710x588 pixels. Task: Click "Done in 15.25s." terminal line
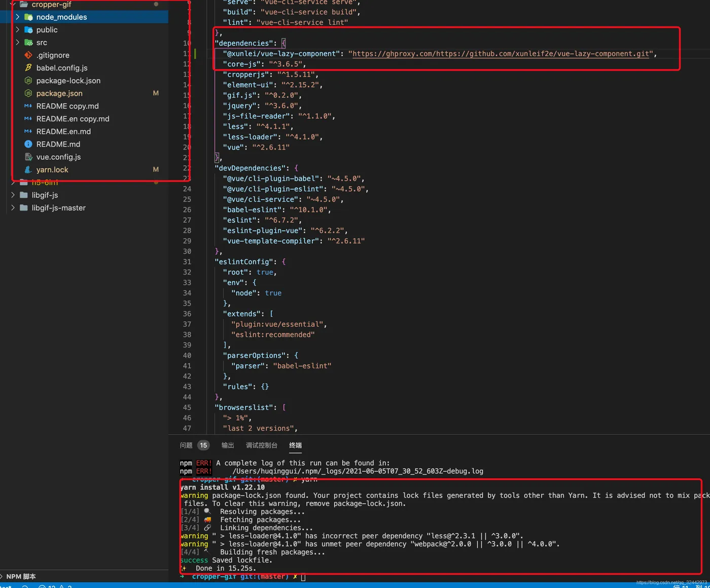tap(226, 569)
